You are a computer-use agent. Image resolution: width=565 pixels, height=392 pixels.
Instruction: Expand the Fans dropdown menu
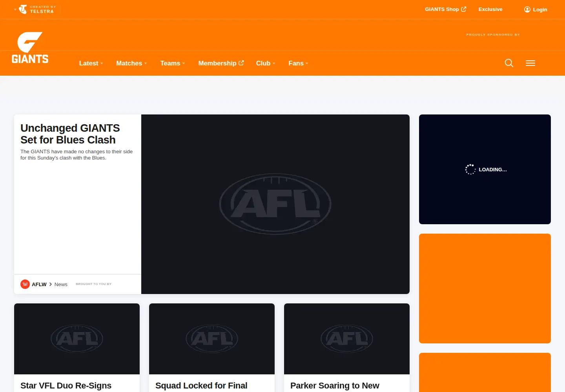(x=298, y=63)
